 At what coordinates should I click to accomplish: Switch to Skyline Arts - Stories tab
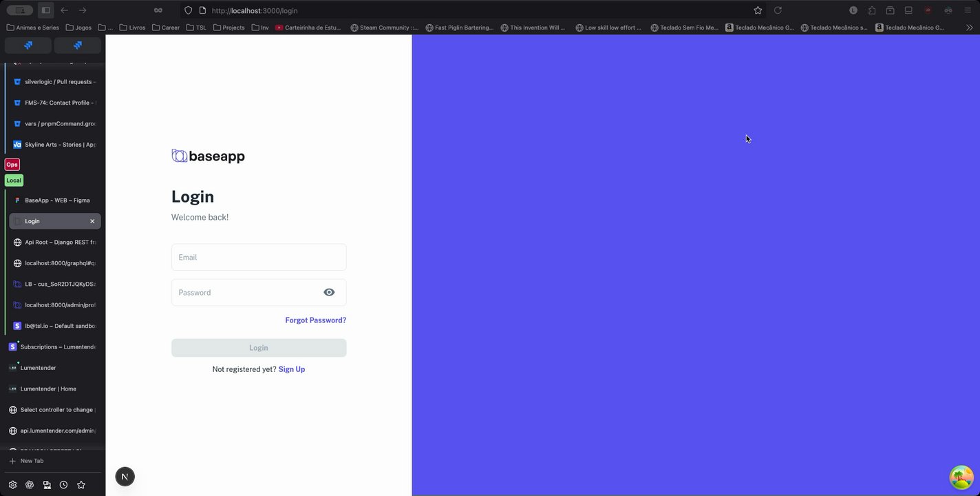coord(55,145)
